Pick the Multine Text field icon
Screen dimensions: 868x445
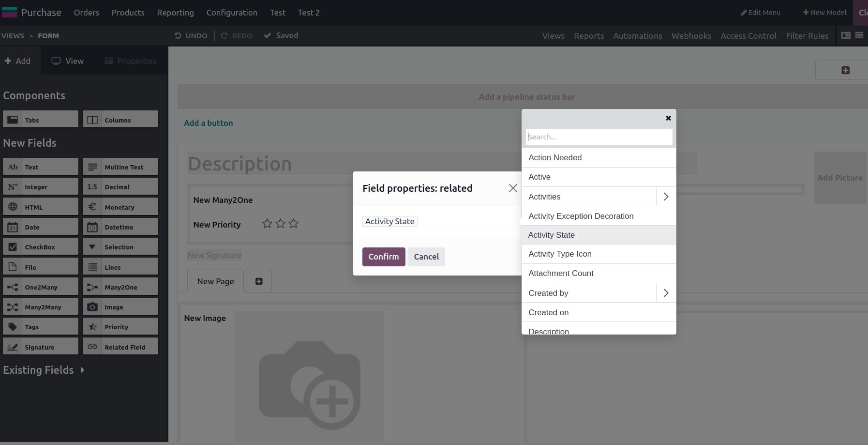[92, 167]
